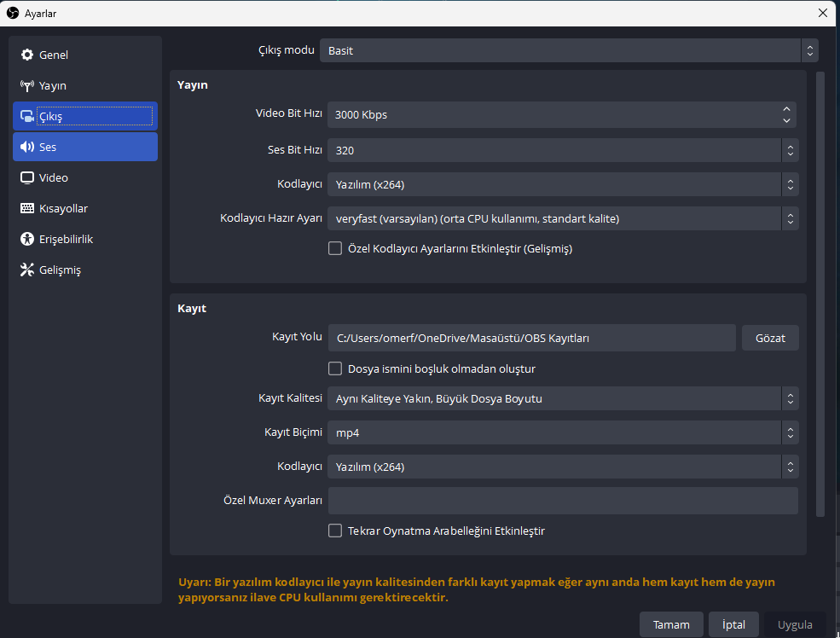
Task: Click the Gözat browse button
Action: click(x=770, y=338)
